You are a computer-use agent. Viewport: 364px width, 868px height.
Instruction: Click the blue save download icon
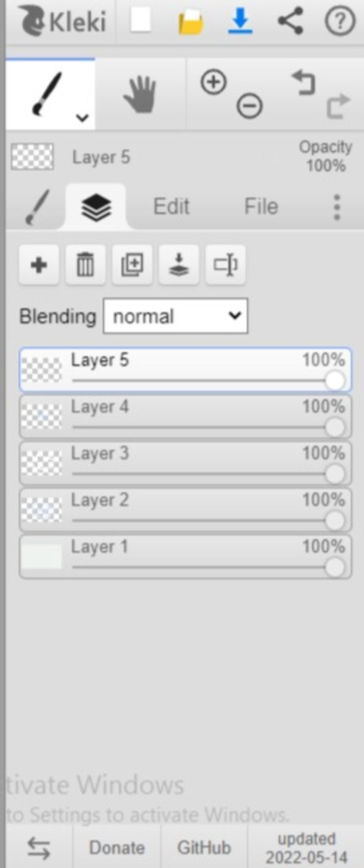(x=240, y=21)
